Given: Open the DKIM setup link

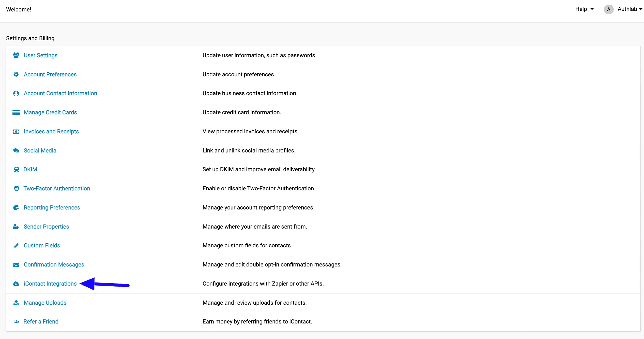Looking at the screenshot, I should (30, 169).
